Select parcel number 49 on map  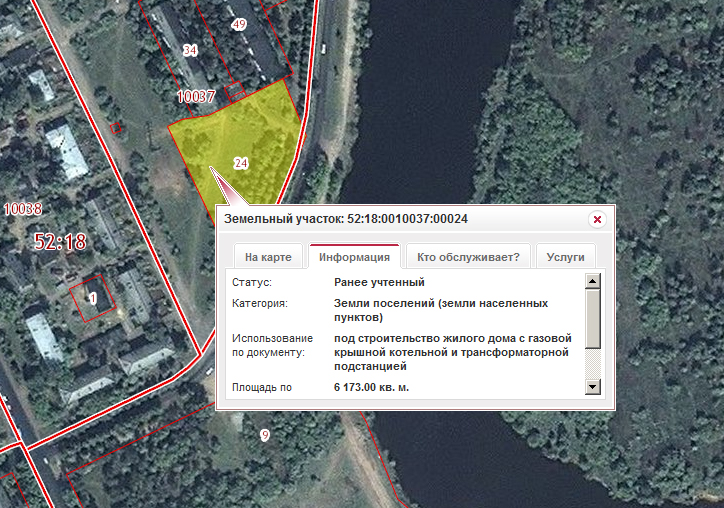[239, 24]
